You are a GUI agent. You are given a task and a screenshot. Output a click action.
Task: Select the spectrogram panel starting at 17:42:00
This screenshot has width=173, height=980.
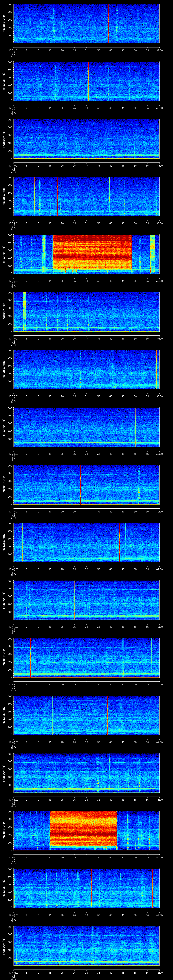pyautogui.click(x=86, y=658)
